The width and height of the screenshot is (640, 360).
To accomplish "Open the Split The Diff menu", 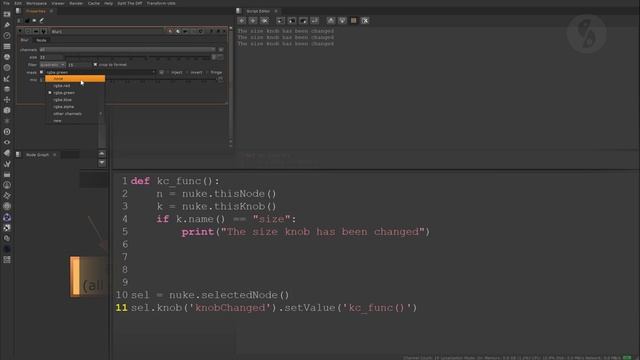I will coord(130,3).
